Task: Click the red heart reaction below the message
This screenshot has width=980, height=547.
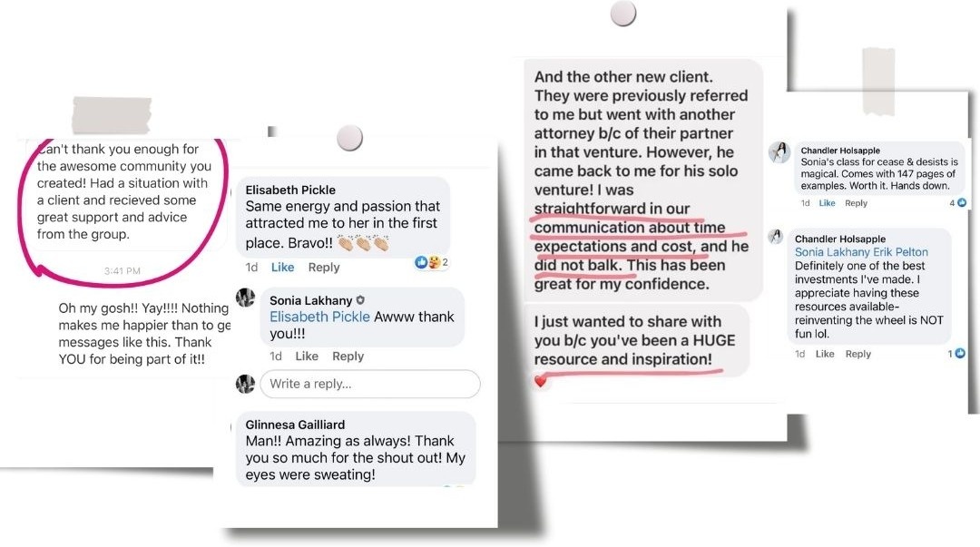Action: point(541,380)
